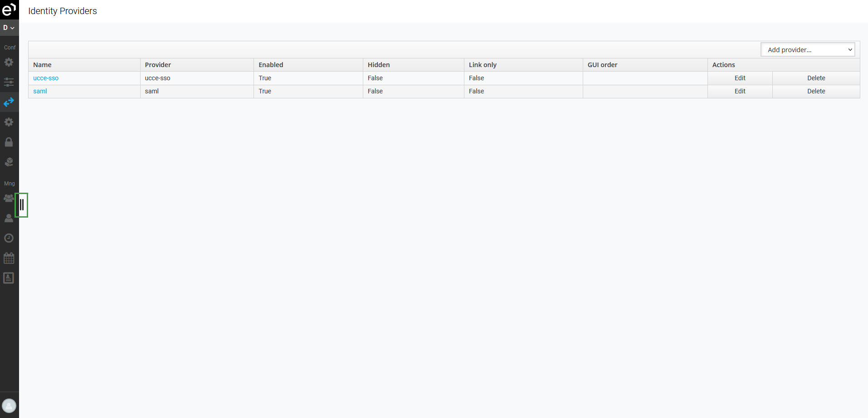This screenshot has width=868, height=418.
Task: Click the sidebar expand handle with vertical bars
Action: point(22,205)
